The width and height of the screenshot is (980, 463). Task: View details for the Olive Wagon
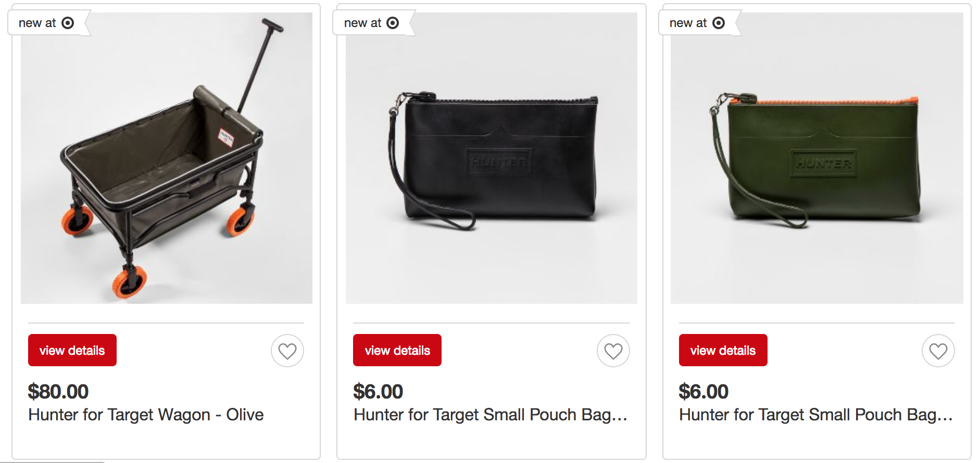(72, 350)
